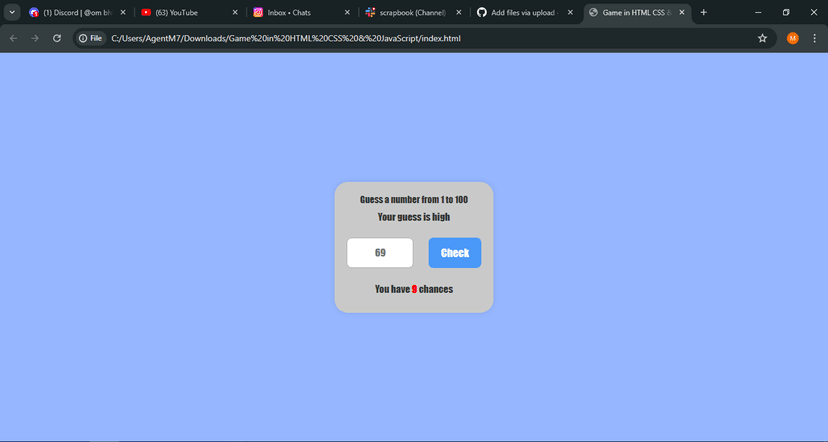Switch to the YouTube tab
Screen dimensions: 828x442
pos(185,12)
